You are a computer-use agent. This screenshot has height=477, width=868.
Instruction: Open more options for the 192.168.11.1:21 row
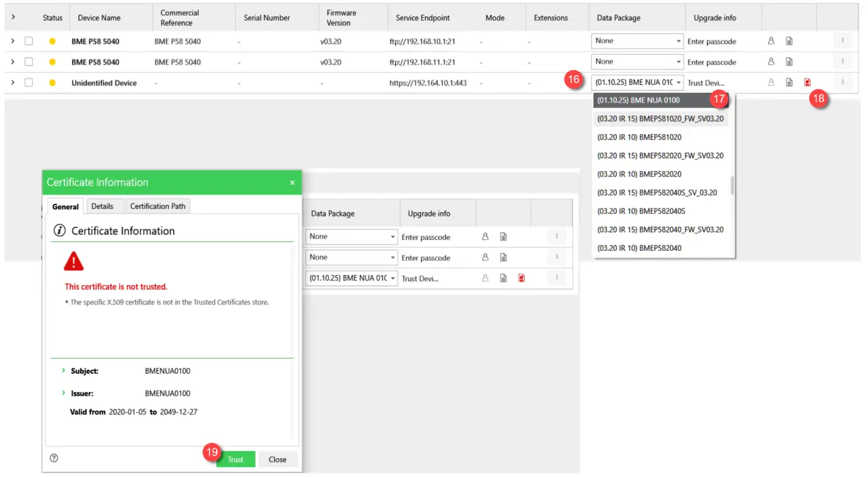842,62
